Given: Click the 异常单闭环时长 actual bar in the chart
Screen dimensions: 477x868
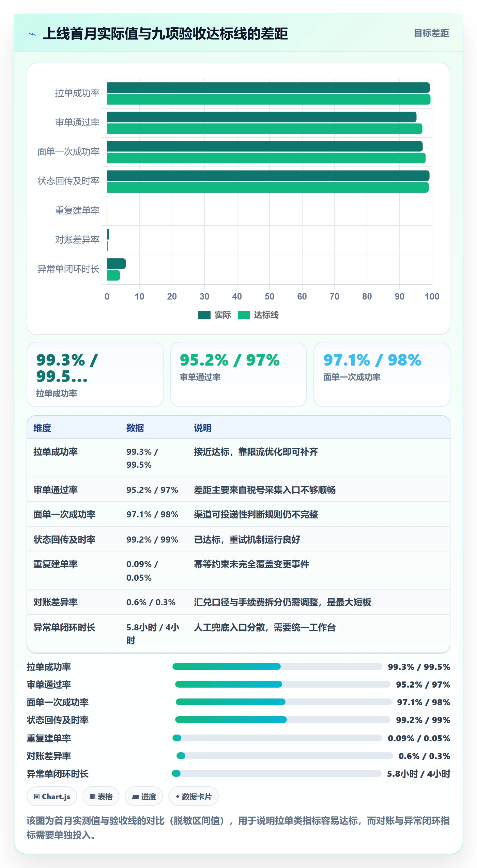Looking at the screenshot, I should click(117, 263).
